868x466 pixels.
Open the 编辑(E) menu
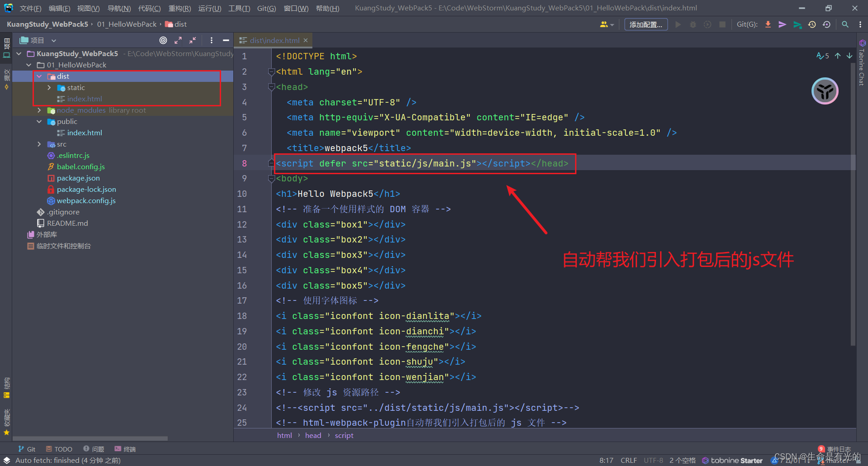59,8
